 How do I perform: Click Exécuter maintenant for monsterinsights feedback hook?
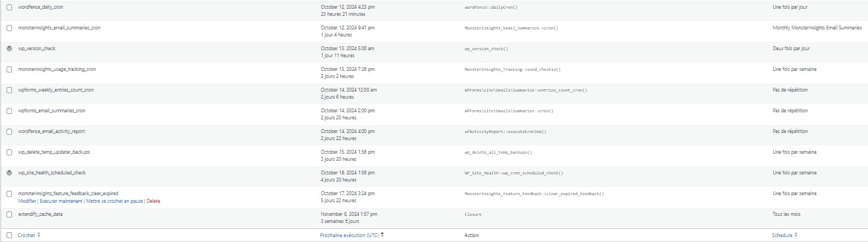pos(61,201)
